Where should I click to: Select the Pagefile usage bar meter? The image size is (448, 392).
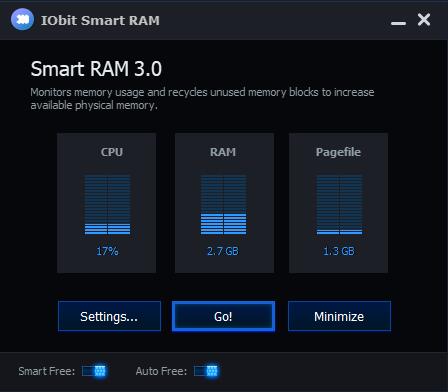[339, 205]
